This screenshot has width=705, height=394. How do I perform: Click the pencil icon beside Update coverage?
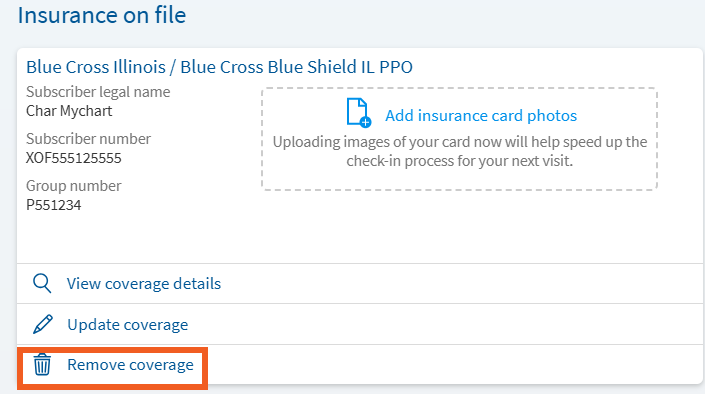(43, 324)
